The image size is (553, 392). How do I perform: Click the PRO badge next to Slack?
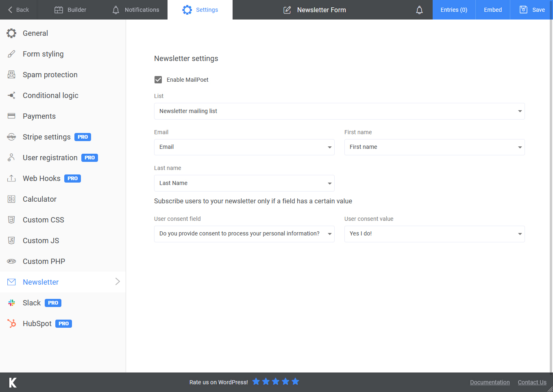coord(53,303)
